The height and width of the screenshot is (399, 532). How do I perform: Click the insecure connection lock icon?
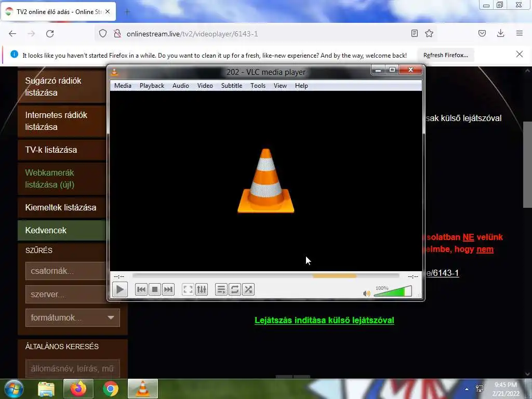tap(117, 34)
